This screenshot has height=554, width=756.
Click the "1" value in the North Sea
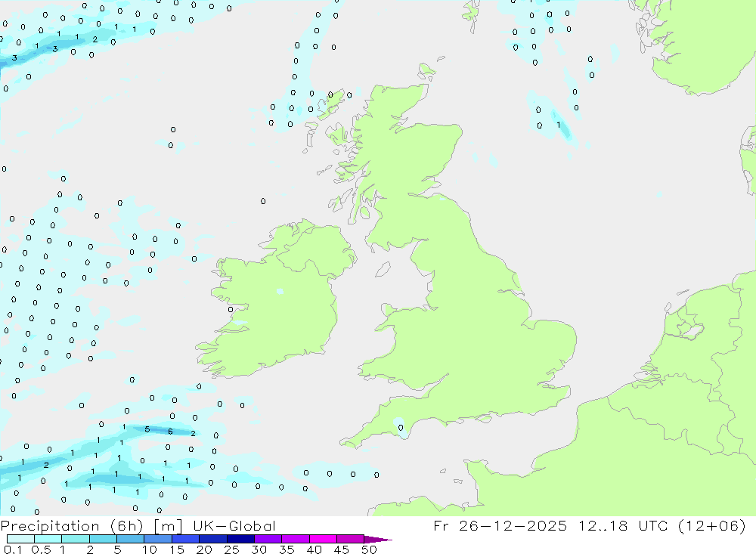pos(559,125)
